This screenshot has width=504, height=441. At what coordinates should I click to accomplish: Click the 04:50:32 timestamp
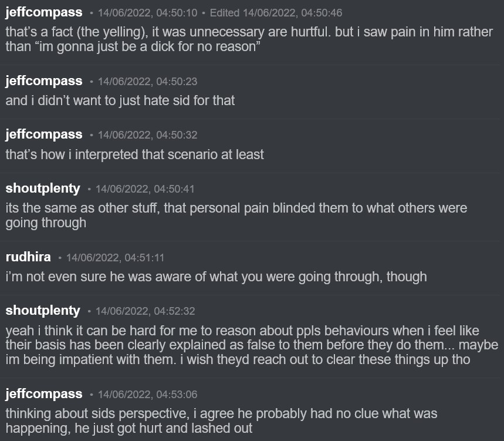click(x=147, y=135)
